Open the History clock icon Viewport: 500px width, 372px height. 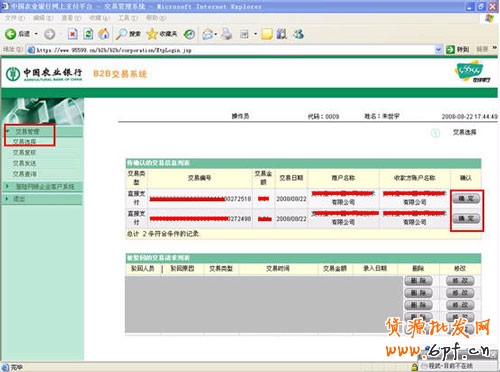[190, 34]
